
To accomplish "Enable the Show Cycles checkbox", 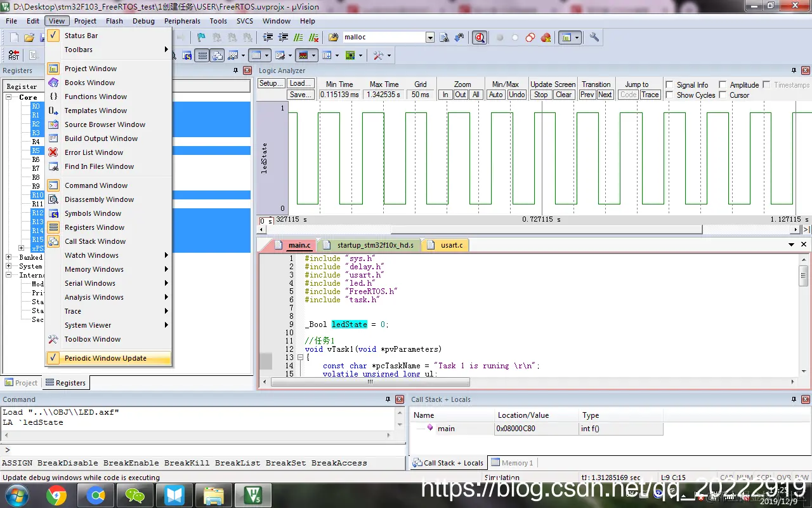I will tap(669, 95).
